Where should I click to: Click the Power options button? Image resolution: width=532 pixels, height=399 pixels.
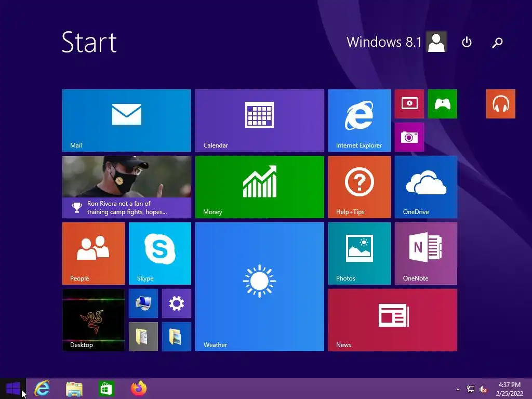(x=467, y=42)
